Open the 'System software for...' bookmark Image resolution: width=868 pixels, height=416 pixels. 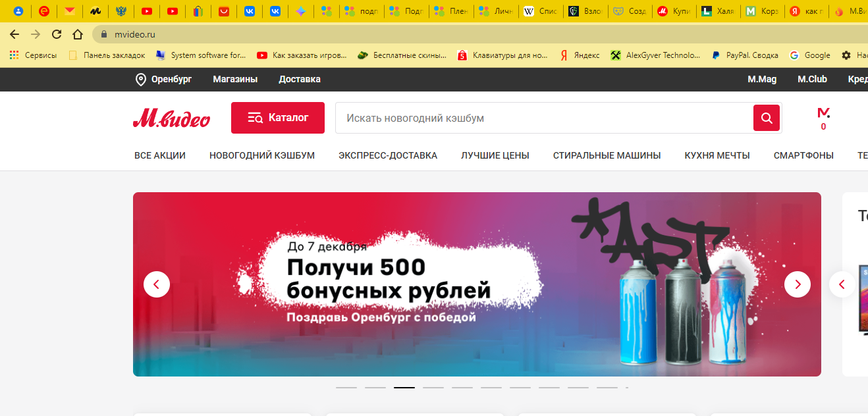201,55
